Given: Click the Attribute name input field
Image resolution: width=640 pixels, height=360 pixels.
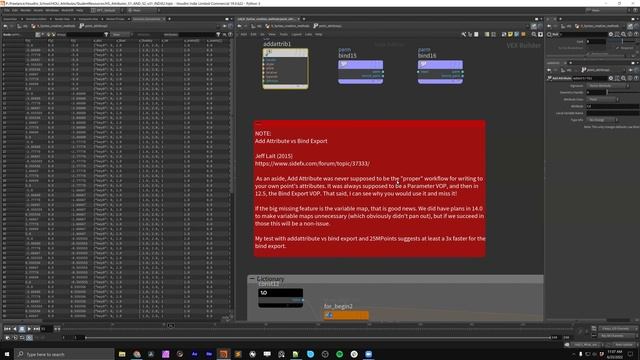Looking at the screenshot, I should 613,106.
